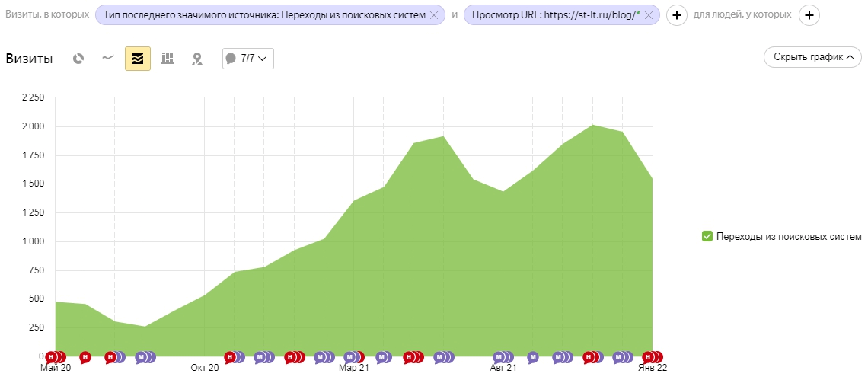Open the map view icon
This screenshot has width=868, height=380.
point(196,59)
